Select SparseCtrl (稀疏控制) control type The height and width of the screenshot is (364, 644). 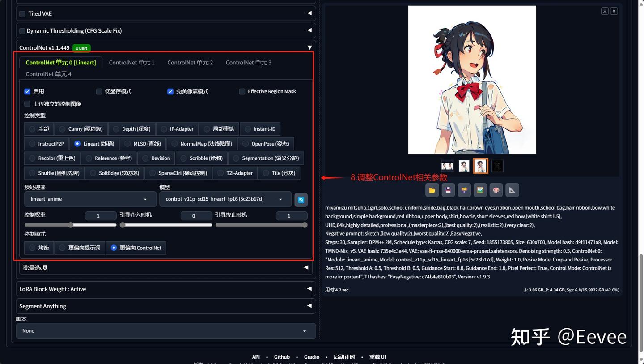tap(179, 173)
